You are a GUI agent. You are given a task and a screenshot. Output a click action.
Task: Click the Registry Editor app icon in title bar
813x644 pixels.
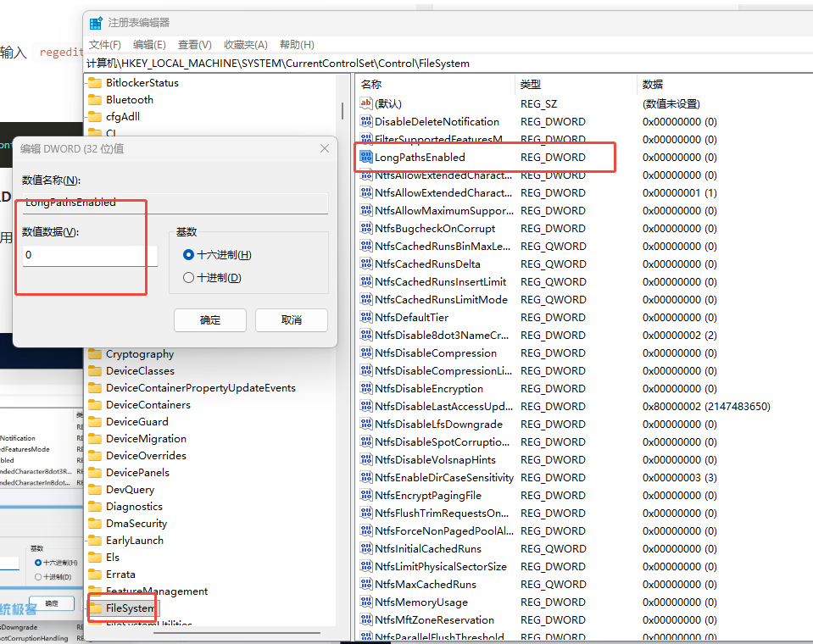(96, 23)
